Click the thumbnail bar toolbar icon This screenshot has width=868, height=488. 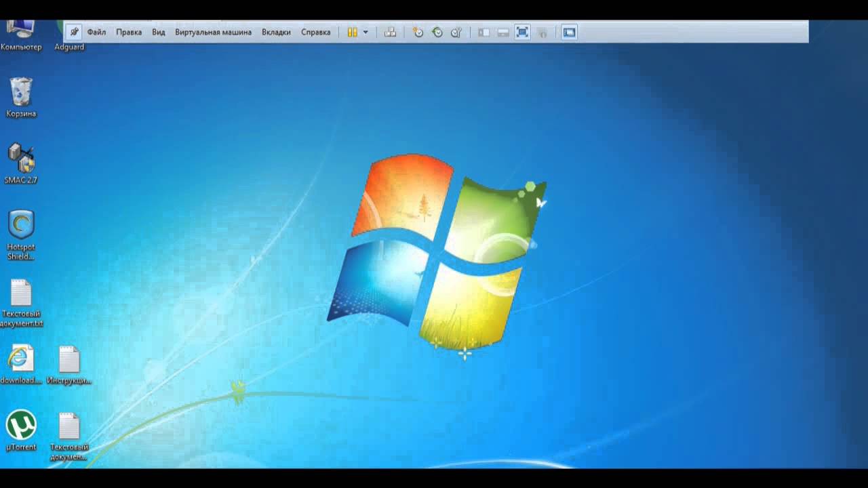[x=503, y=32]
